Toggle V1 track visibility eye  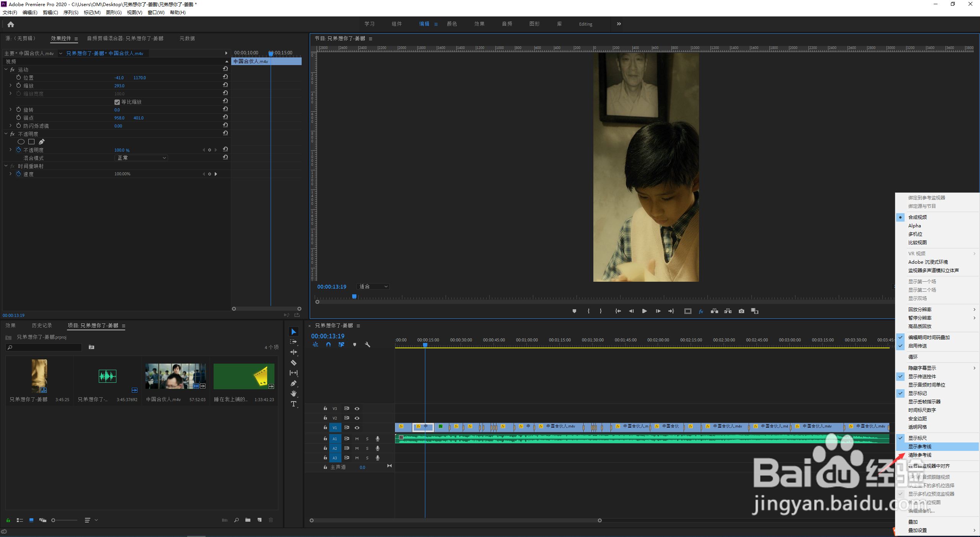357,428
